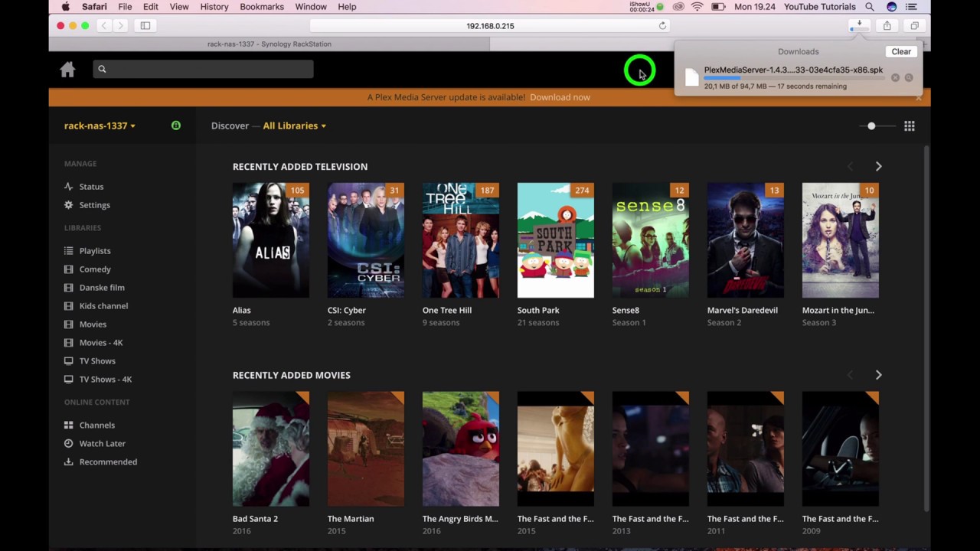Open Wi-Fi status menu icon
The width and height of the screenshot is (980, 551).
[x=697, y=7]
